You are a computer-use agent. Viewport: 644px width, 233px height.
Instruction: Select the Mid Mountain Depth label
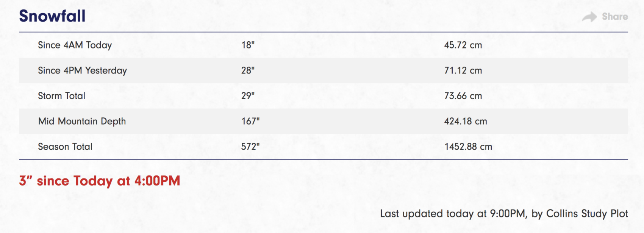coord(82,121)
